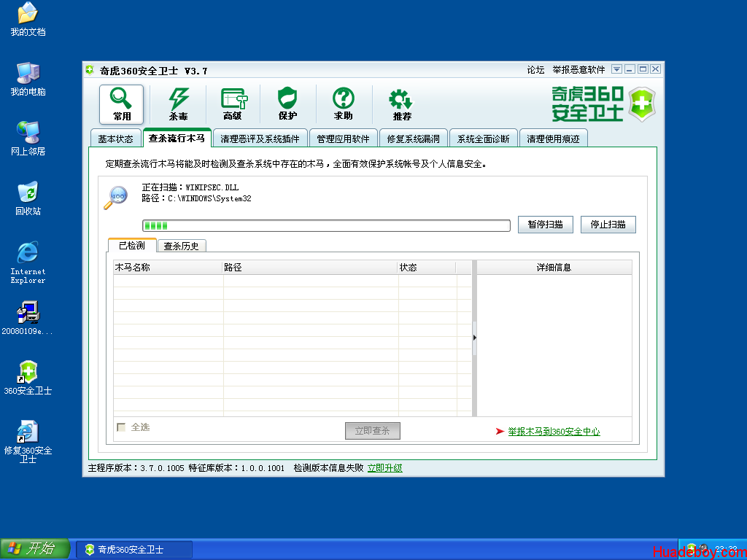Toggle the 全选 checkbox
This screenshot has height=560, width=747.
[x=122, y=427]
